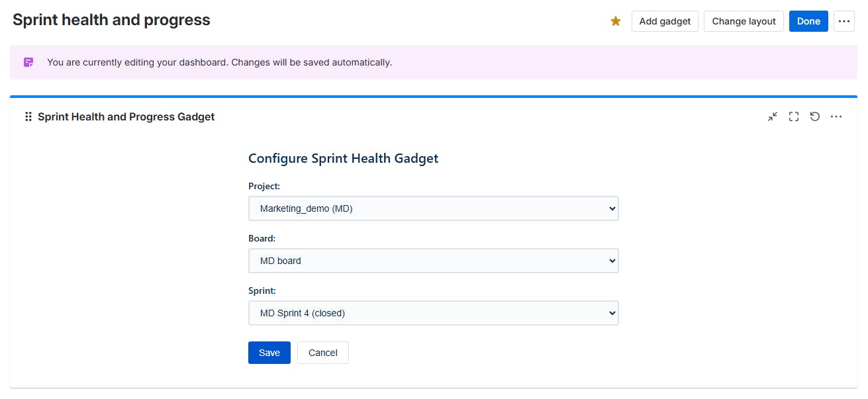Maximize the gadget to full screen
Screen dimensions: 868x399
[794, 116]
